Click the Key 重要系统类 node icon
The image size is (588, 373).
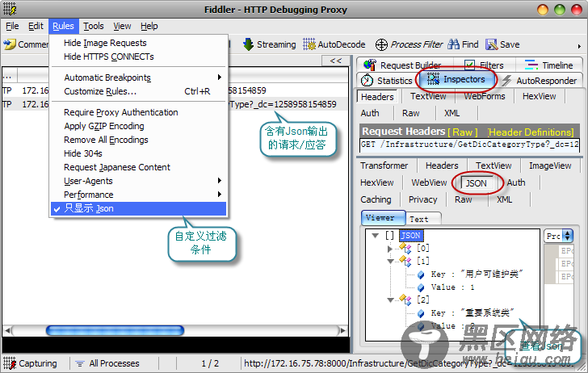click(421, 313)
